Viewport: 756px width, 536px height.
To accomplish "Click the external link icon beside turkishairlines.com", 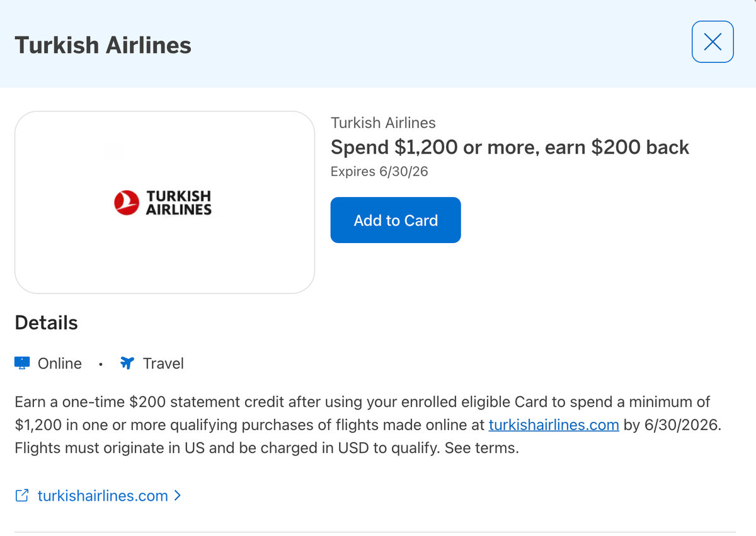I will point(22,496).
